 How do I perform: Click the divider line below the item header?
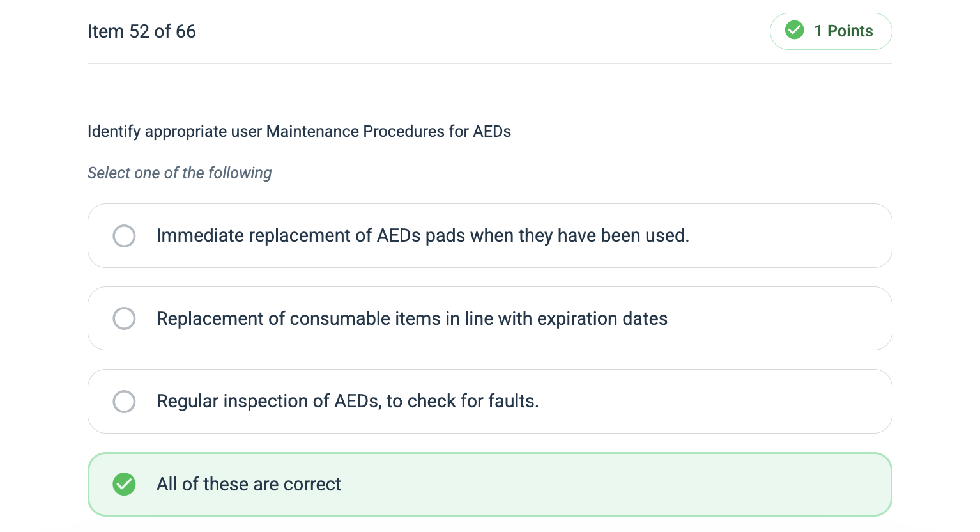[x=489, y=63]
